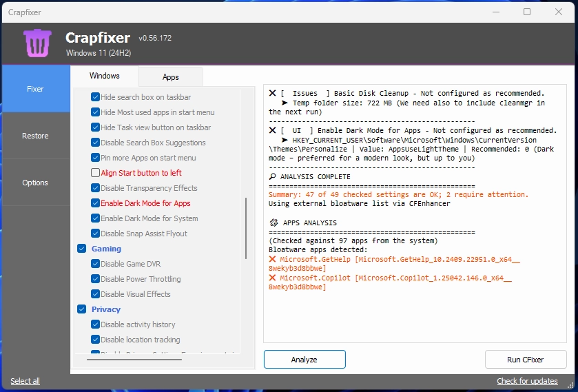Uncheck Pin more Apps on start menu

point(95,158)
